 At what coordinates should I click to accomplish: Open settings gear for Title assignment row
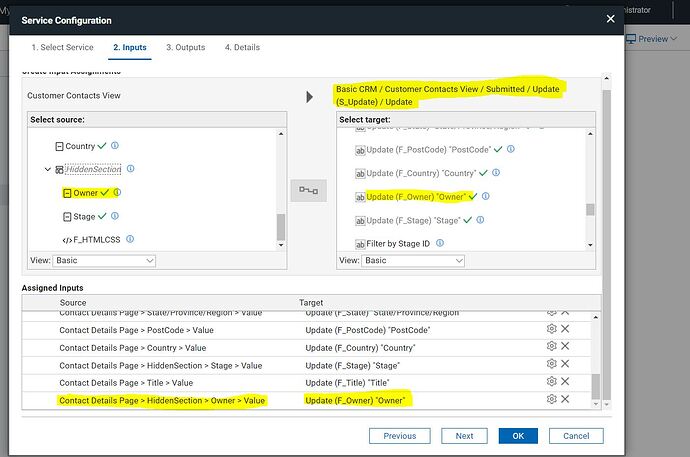tap(551, 381)
